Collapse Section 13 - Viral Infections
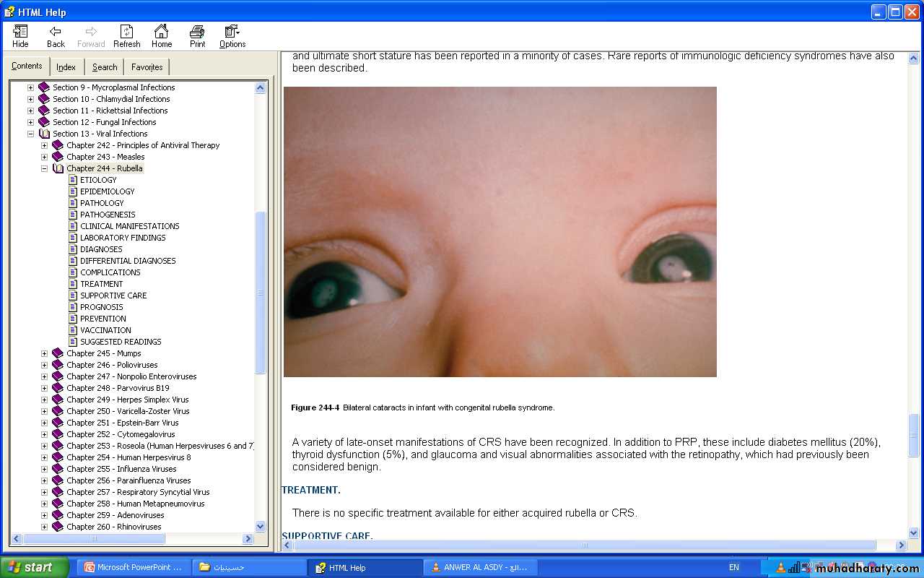The image size is (924, 578). tap(30, 134)
